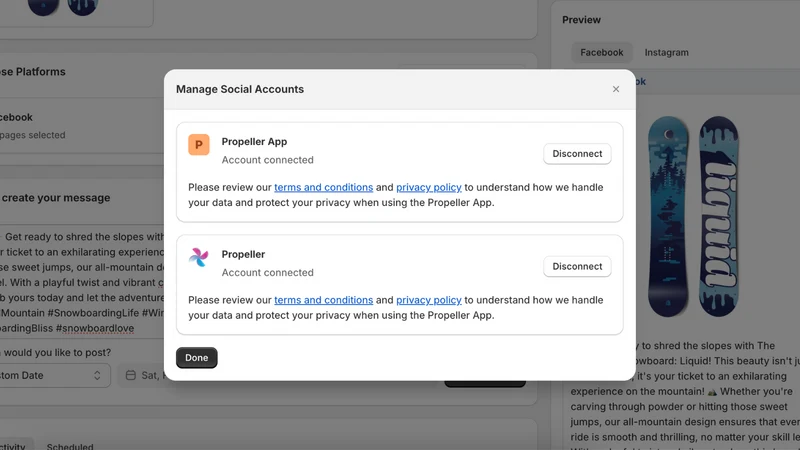The image size is (800, 450).
Task: Open the Scheduled tab
Action: click(70, 446)
